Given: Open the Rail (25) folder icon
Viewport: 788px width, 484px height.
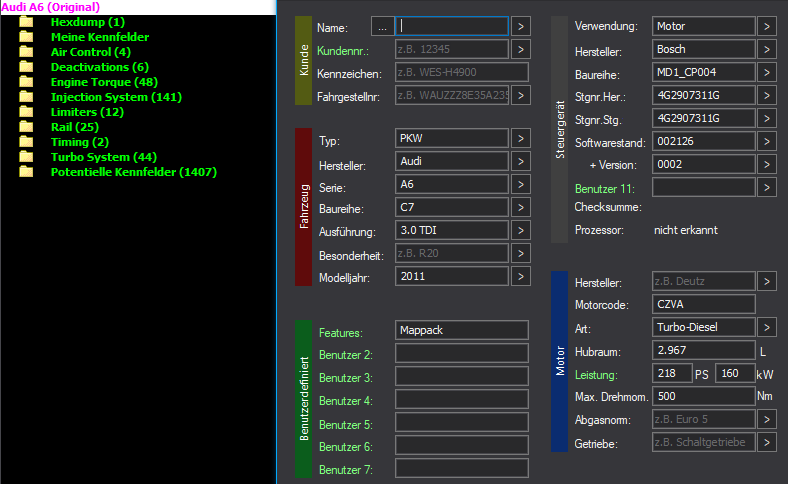Looking at the screenshot, I should [26, 127].
